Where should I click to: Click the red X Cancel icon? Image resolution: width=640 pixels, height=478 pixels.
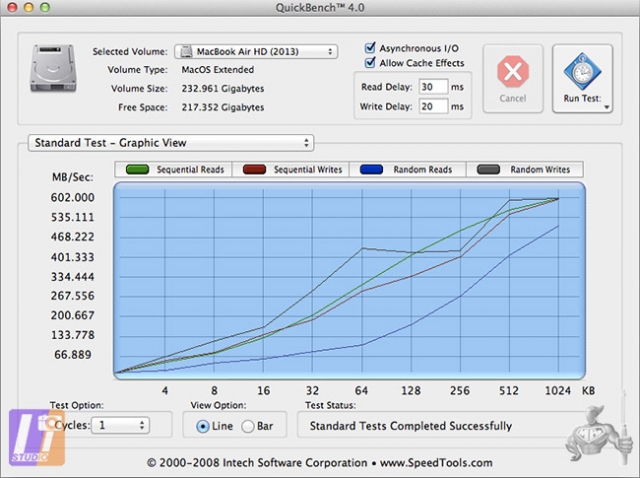(x=513, y=71)
